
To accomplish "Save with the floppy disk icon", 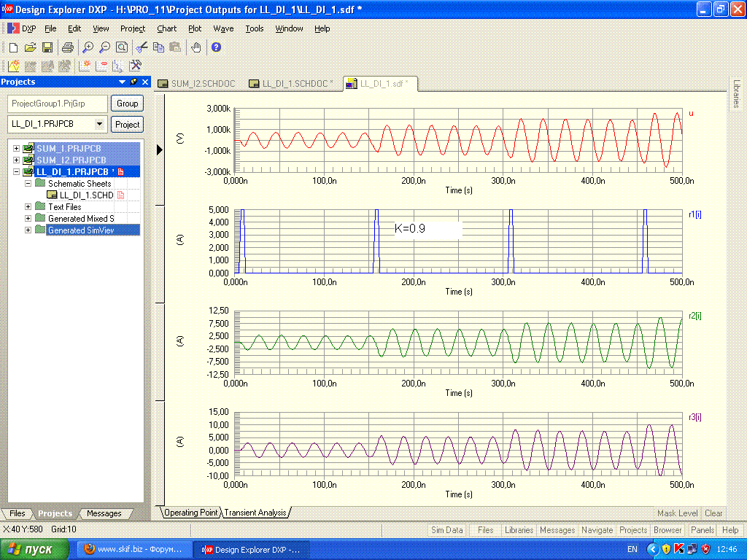I will [47, 47].
